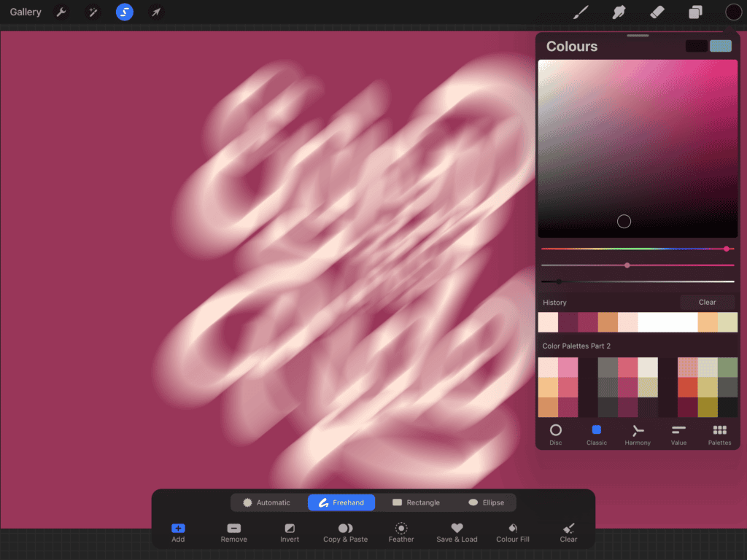The height and width of the screenshot is (560, 747).
Task: Select the Adjustments magic wand tool
Action: point(93,12)
